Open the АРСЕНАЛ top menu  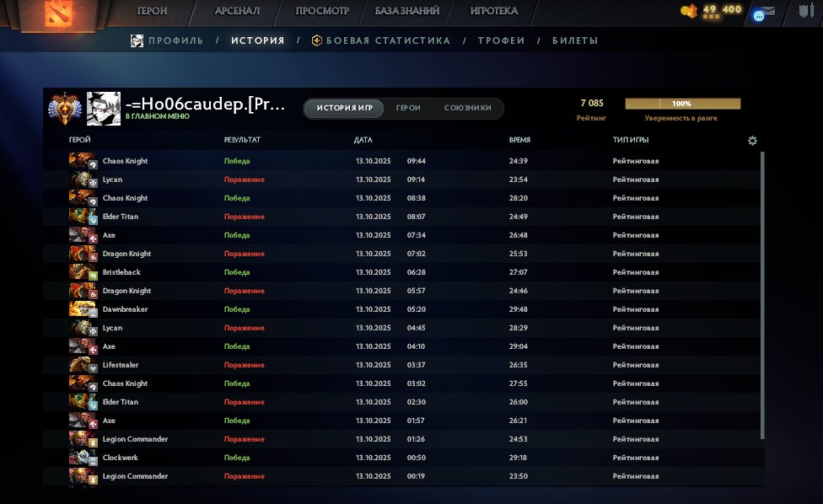(x=237, y=12)
